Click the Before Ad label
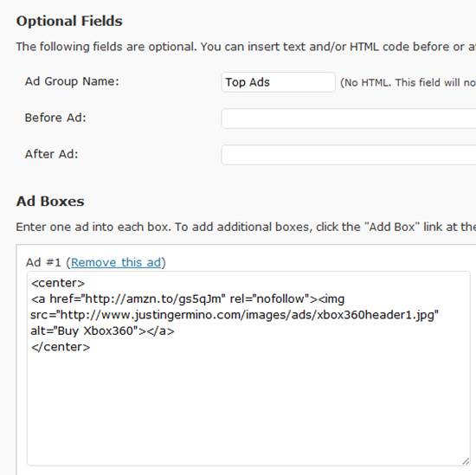This screenshot has width=476, height=475. (55, 118)
